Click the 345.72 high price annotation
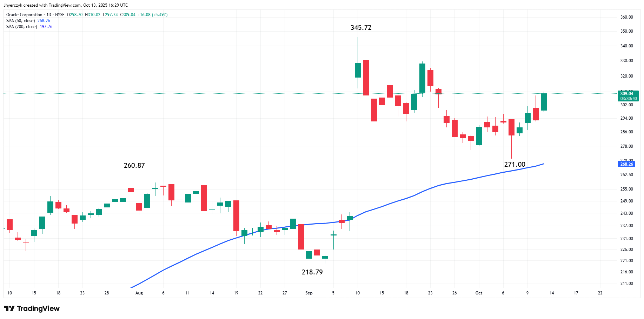Viewport: 644px width, 319px height. click(x=361, y=27)
